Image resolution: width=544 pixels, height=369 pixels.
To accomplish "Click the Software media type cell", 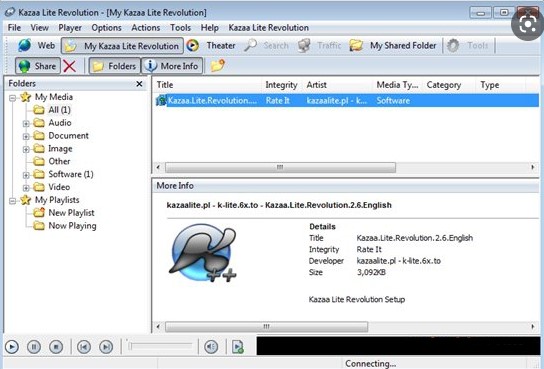I will (393, 101).
